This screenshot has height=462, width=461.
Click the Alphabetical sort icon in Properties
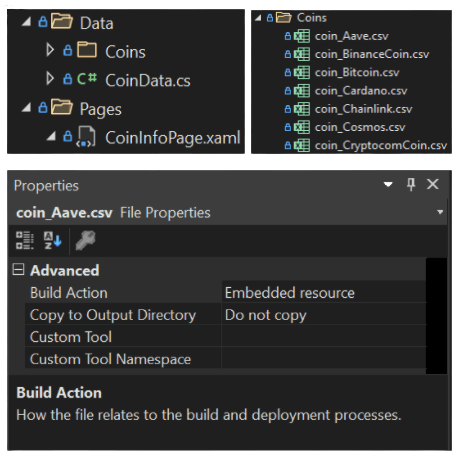coord(52,240)
